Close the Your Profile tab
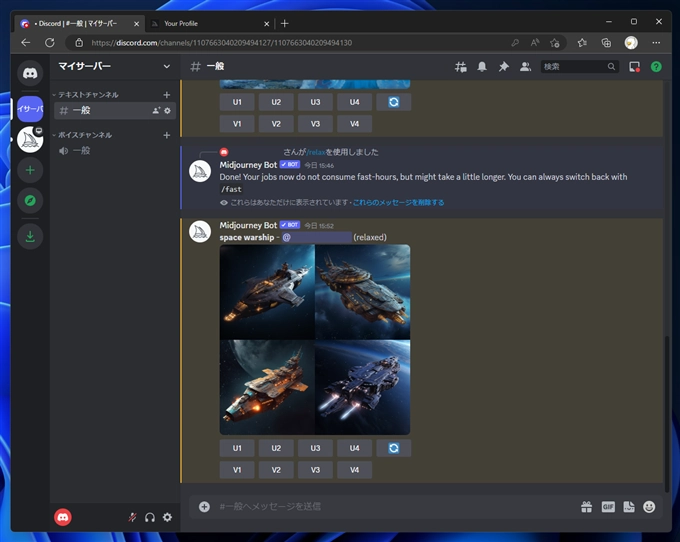This screenshot has height=542, width=680. pyautogui.click(x=266, y=24)
